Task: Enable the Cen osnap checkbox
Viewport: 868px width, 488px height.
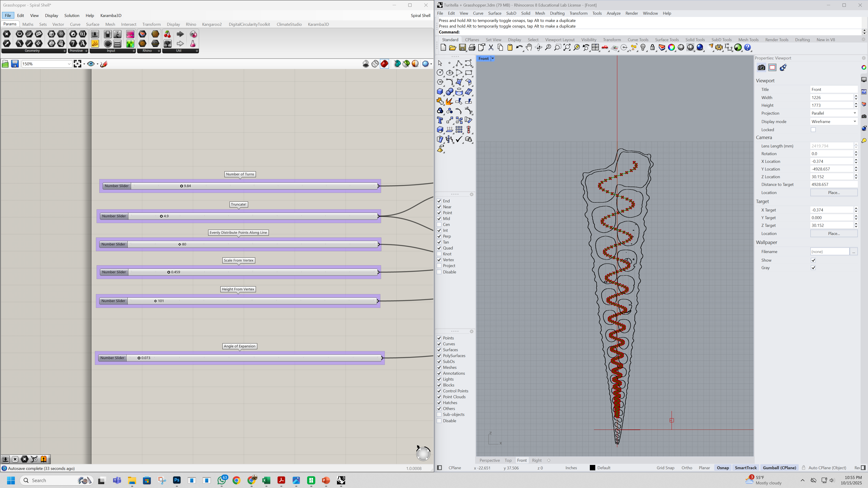Action: pos(439,225)
